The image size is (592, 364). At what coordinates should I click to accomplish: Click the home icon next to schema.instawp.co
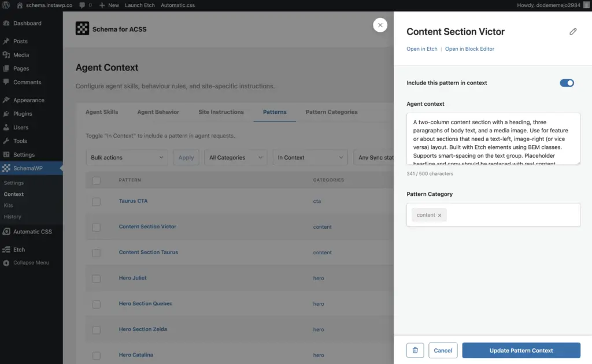click(20, 5)
